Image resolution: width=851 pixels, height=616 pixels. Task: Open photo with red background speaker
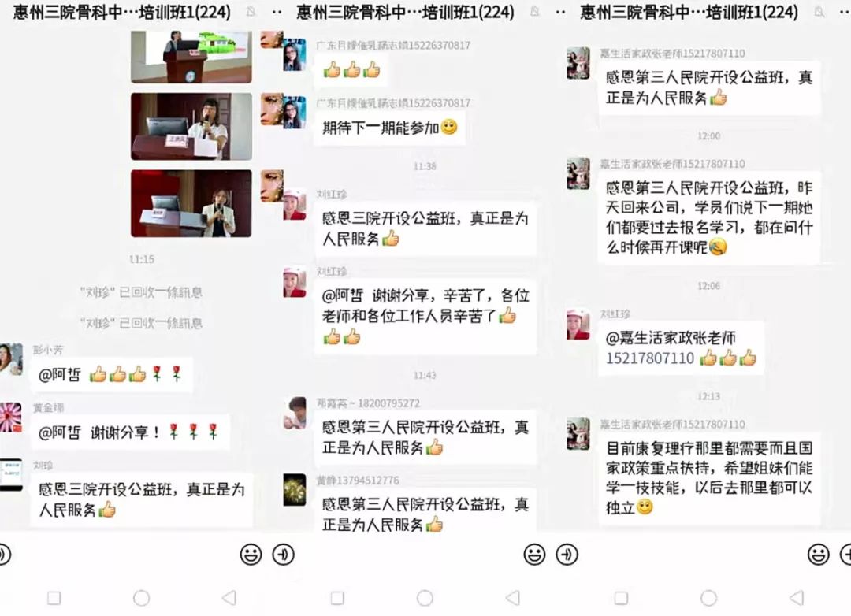(191, 203)
